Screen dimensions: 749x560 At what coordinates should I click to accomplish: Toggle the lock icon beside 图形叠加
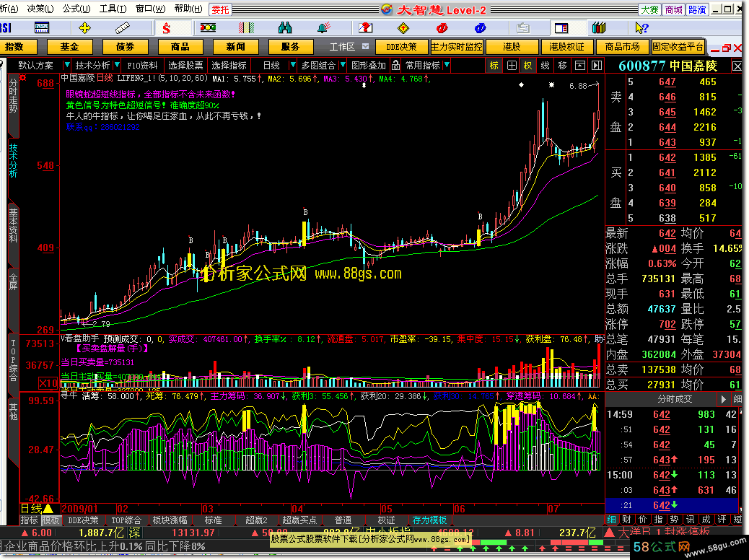point(395,66)
